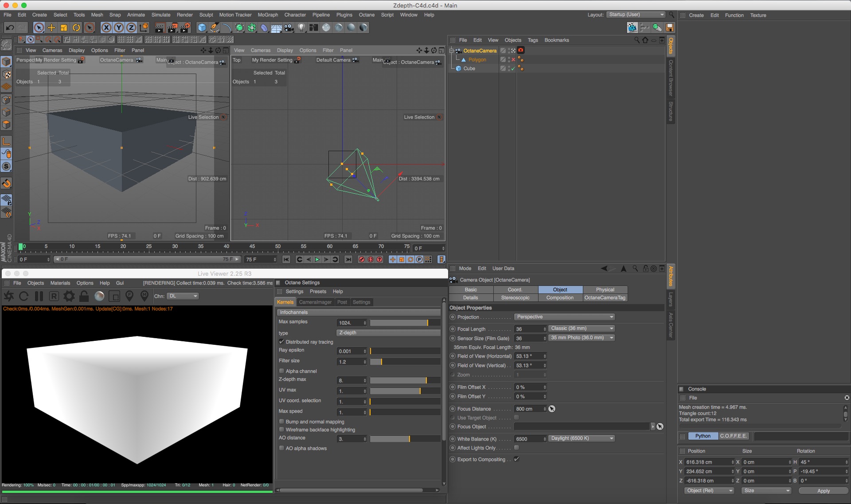851x504 pixels.
Task: Open the Chn DL channel dropdown
Action: pyautogui.click(x=183, y=296)
